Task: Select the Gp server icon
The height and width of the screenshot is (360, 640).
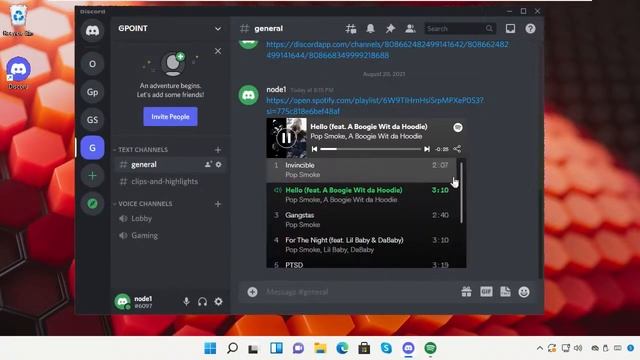Action: coord(92,92)
